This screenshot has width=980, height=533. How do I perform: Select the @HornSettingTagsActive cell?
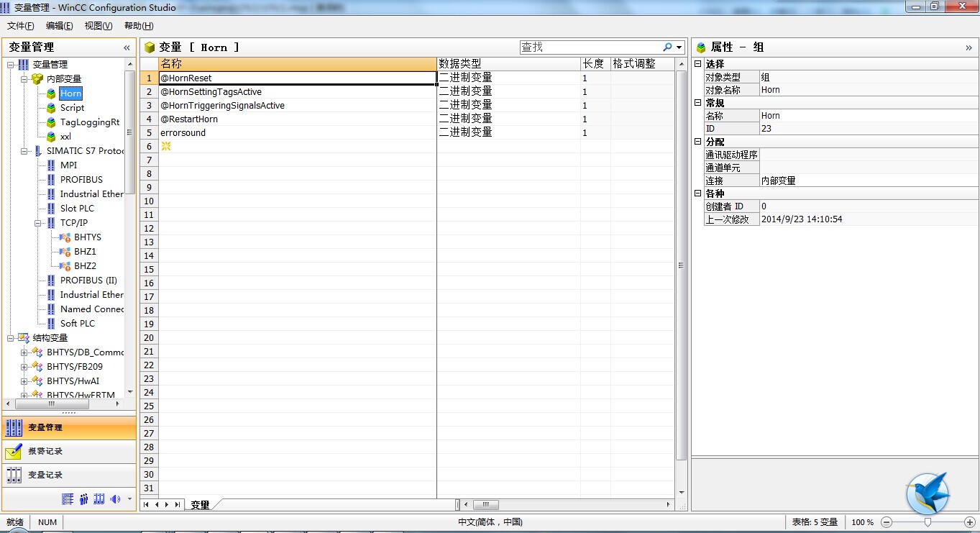tap(298, 92)
